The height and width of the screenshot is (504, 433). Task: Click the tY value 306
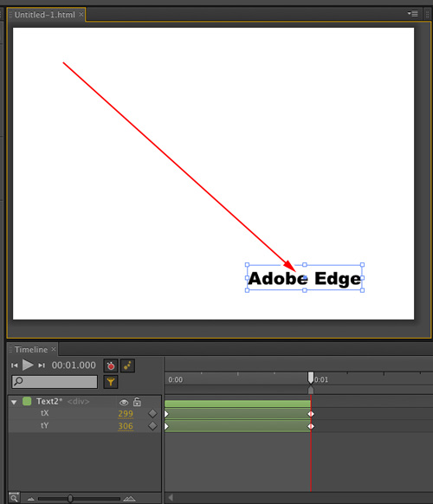[x=126, y=426]
